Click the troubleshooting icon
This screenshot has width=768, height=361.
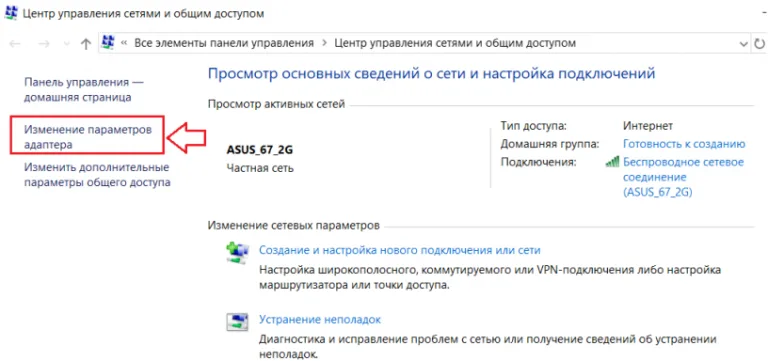click(x=238, y=322)
